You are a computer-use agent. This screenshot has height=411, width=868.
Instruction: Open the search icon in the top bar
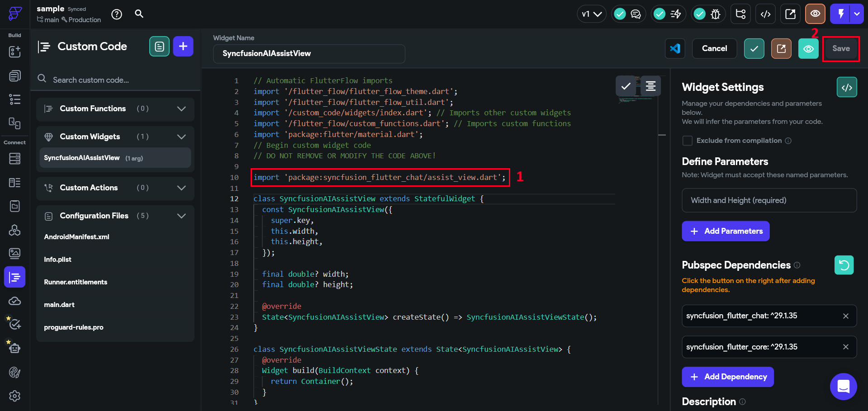(x=139, y=14)
